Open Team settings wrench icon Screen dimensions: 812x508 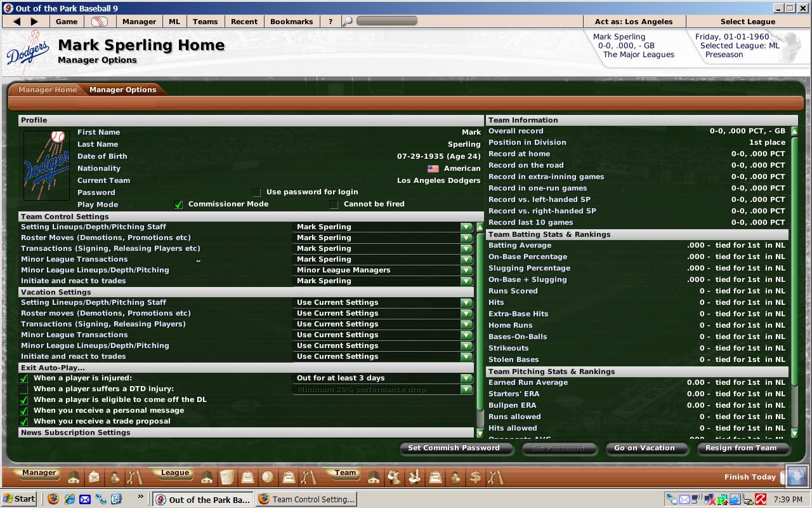pos(495,477)
